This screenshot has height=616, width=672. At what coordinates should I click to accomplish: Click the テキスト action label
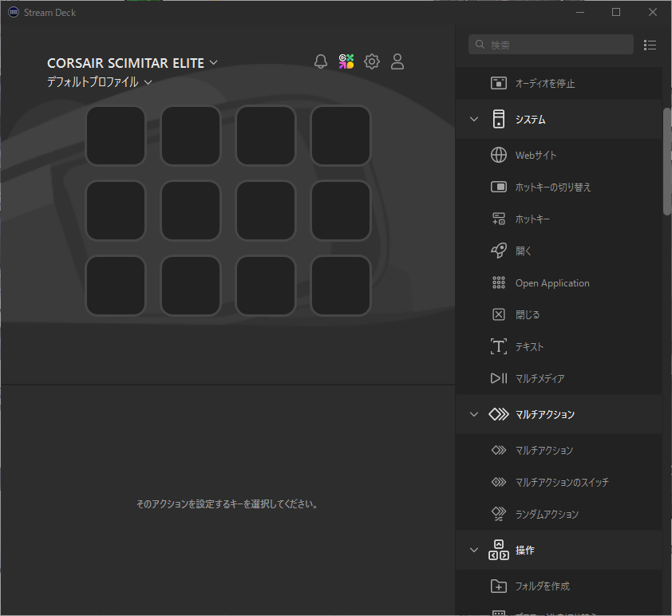click(529, 346)
